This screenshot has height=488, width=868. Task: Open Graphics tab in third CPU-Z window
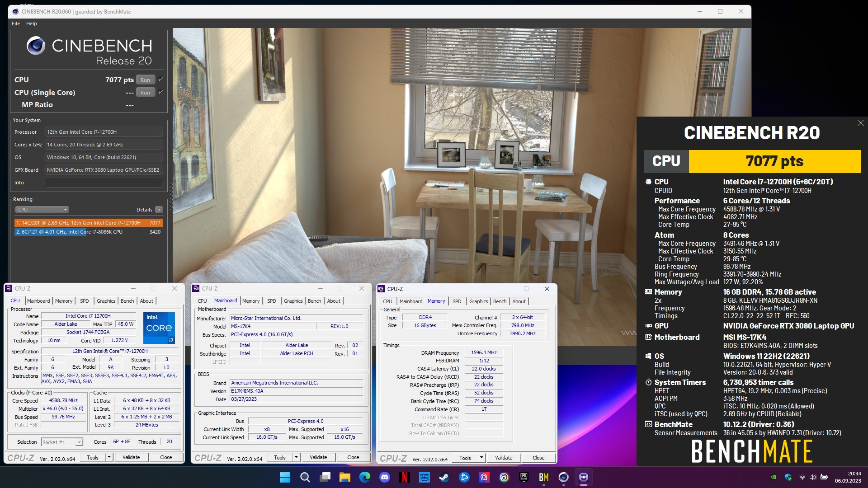[478, 301]
